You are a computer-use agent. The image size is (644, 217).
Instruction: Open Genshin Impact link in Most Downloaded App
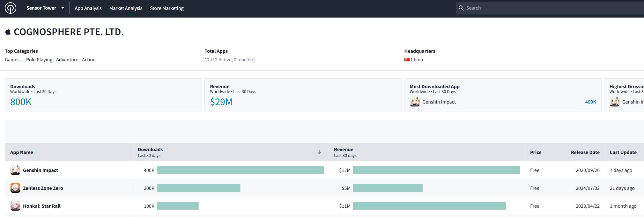coord(439,102)
